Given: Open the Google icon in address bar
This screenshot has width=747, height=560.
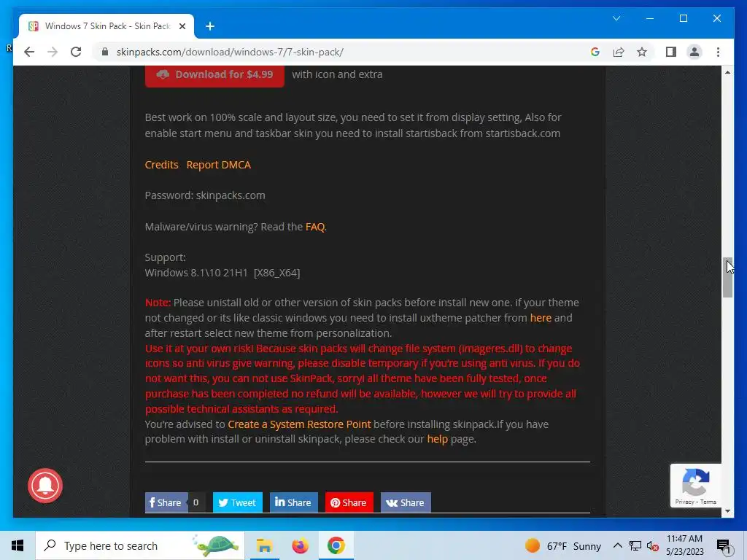Looking at the screenshot, I should coord(595,52).
